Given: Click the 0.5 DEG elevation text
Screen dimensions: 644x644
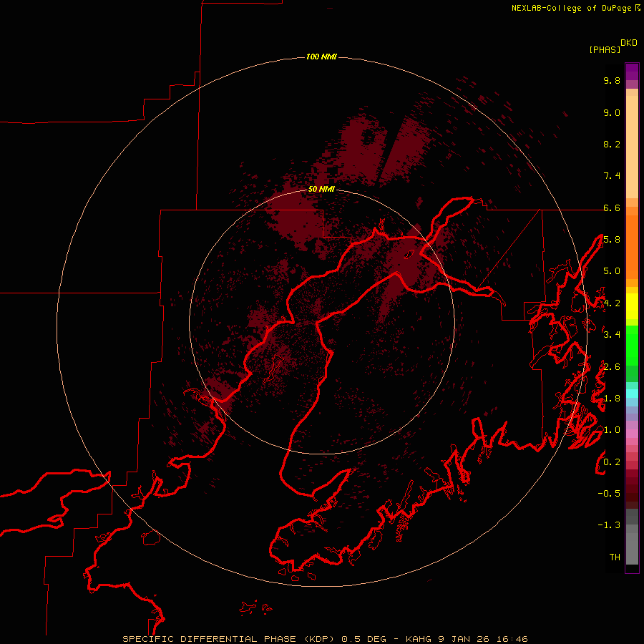Looking at the screenshot, I should [364, 639].
